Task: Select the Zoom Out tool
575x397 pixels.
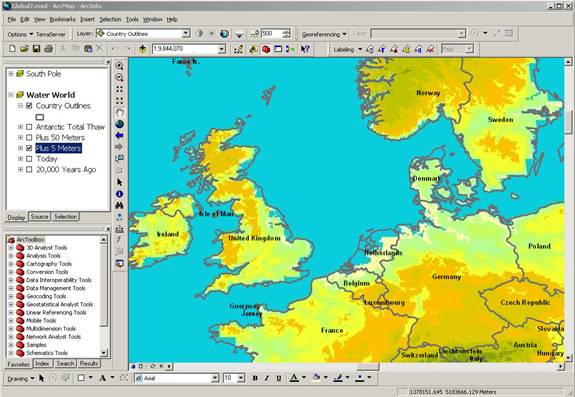Action: (x=119, y=77)
